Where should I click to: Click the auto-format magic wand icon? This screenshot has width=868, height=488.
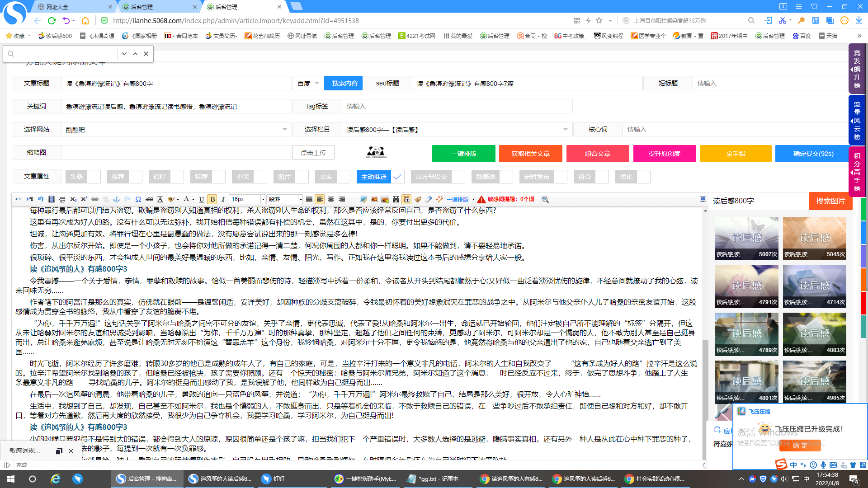click(439, 199)
